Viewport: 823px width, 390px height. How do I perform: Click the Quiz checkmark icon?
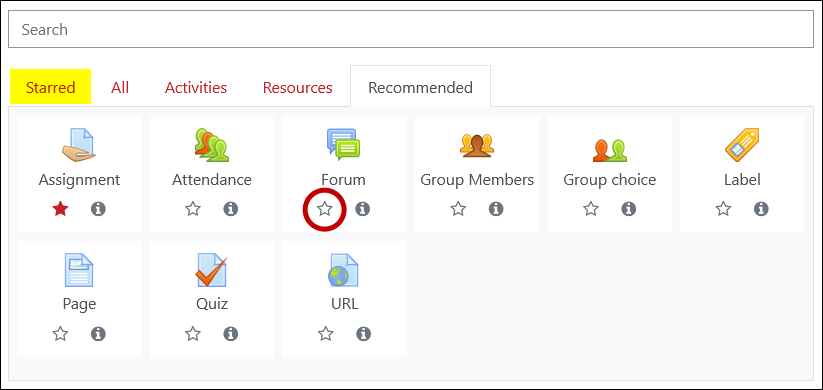coord(212,270)
